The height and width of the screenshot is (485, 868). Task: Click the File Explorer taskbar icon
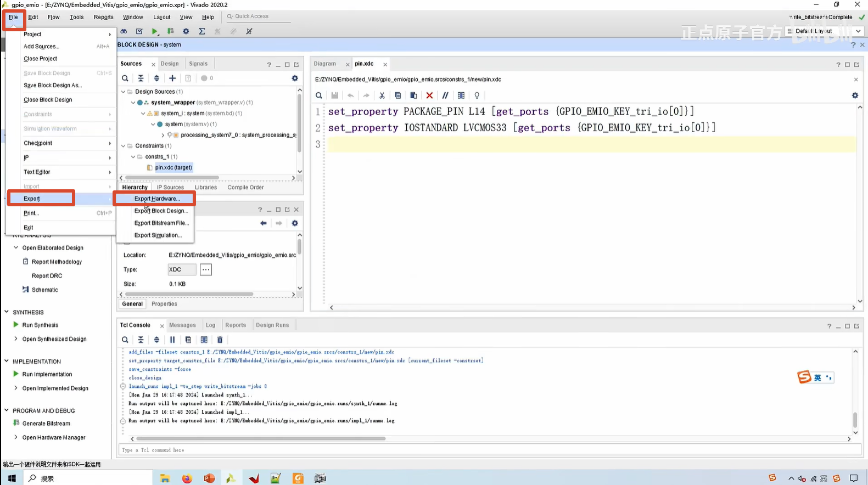pos(165,478)
